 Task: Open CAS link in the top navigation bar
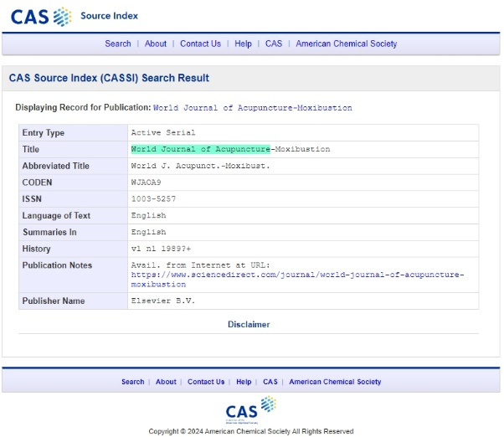click(x=274, y=44)
